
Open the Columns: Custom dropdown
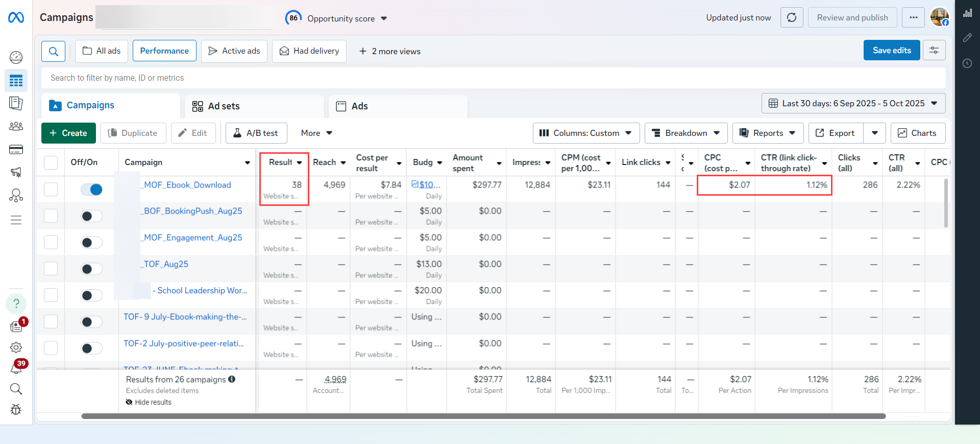(x=586, y=133)
